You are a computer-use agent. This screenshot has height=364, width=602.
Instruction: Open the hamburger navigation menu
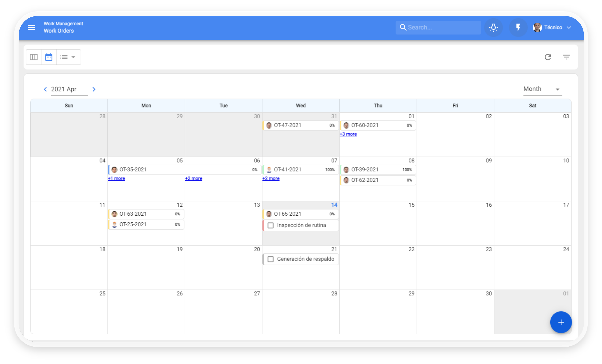(31, 27)
